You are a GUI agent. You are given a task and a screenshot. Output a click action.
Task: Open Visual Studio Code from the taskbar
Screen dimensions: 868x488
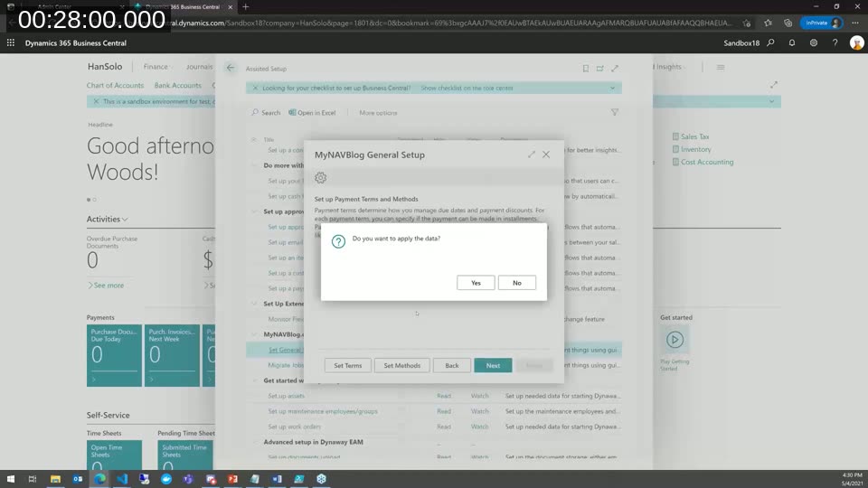point(122,479)
